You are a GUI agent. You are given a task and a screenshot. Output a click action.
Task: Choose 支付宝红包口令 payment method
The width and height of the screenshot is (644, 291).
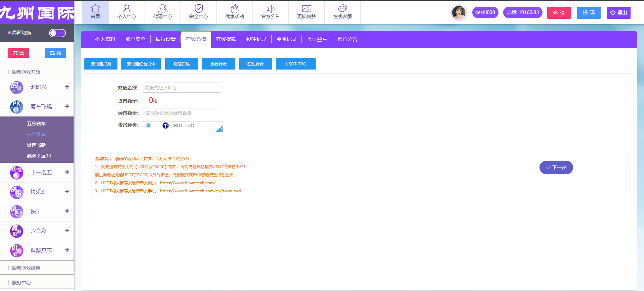pos(141,64)
